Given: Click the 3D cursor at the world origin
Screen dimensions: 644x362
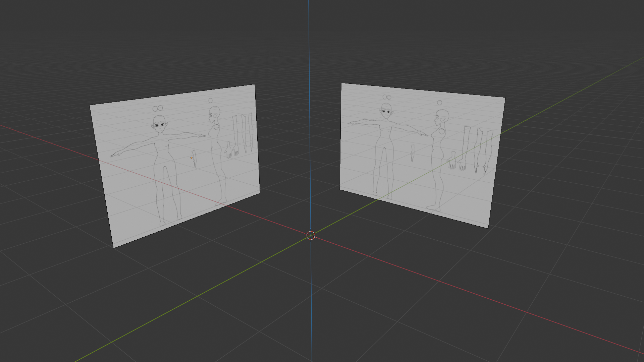Looking at the screenshot, I should [311, 235].
